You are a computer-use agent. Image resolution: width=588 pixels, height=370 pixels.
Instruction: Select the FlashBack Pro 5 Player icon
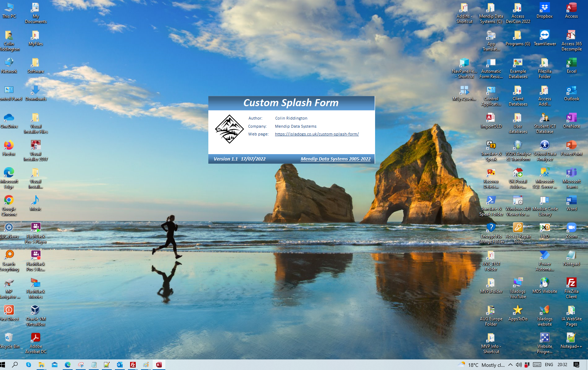36,233
